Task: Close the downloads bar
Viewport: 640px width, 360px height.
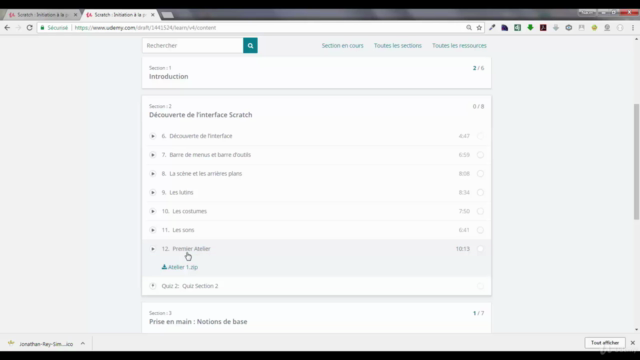Action: [633, 343]
